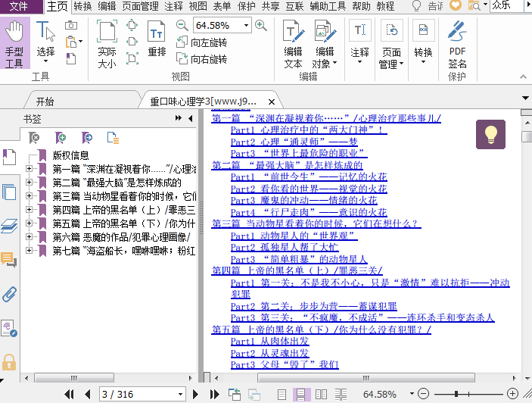Open the security lock panel

point(9,361)
